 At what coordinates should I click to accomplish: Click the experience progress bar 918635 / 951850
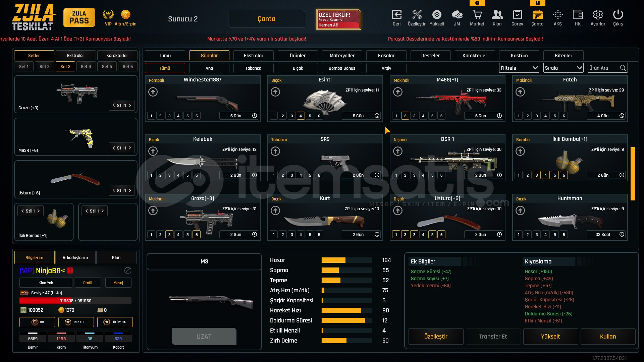75,301
